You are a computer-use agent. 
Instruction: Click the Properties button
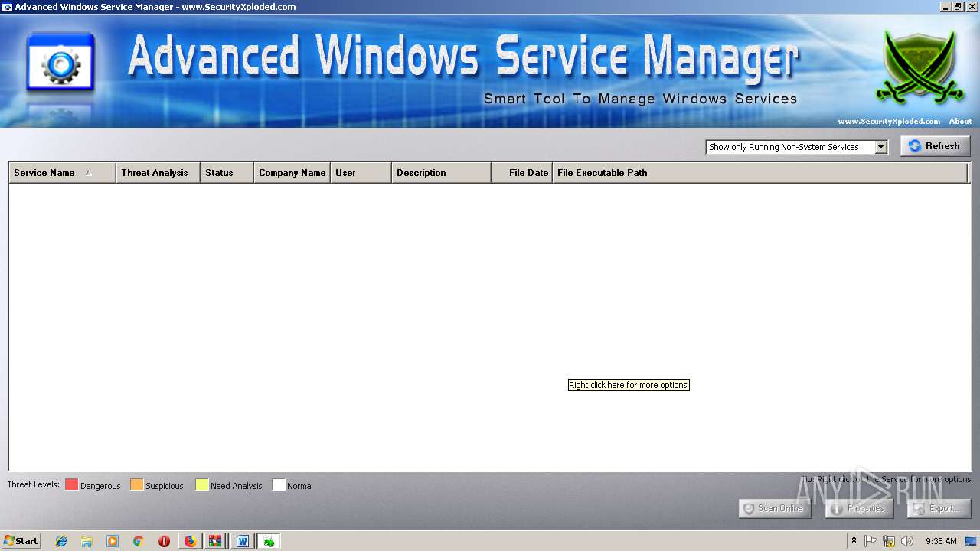(859, 508)
